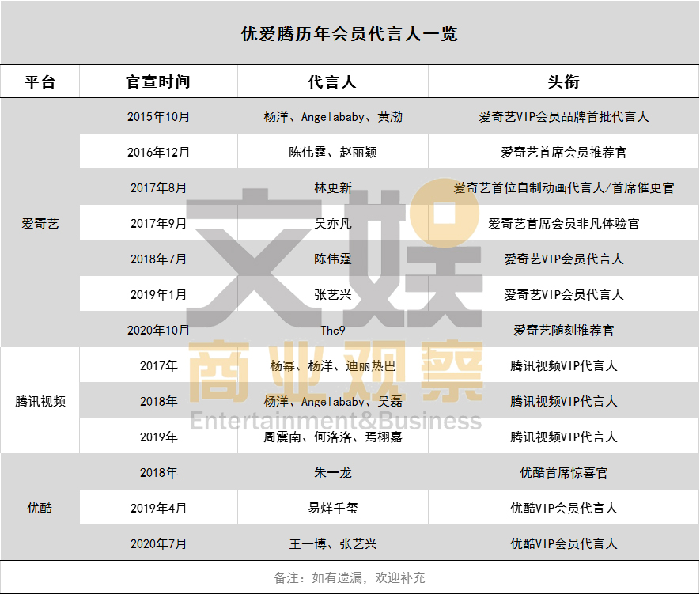Select 爱奇艺VIP会员代言人 in 2018年7月 row

[x=563, y=259]
